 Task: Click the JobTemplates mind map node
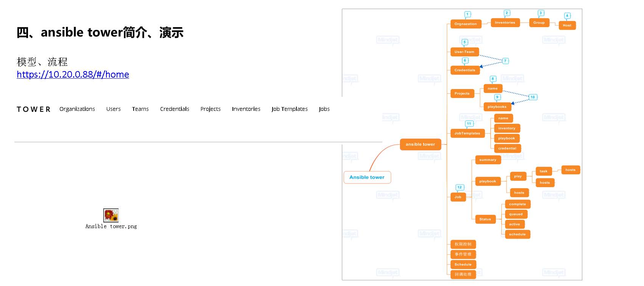coord(468,133)
